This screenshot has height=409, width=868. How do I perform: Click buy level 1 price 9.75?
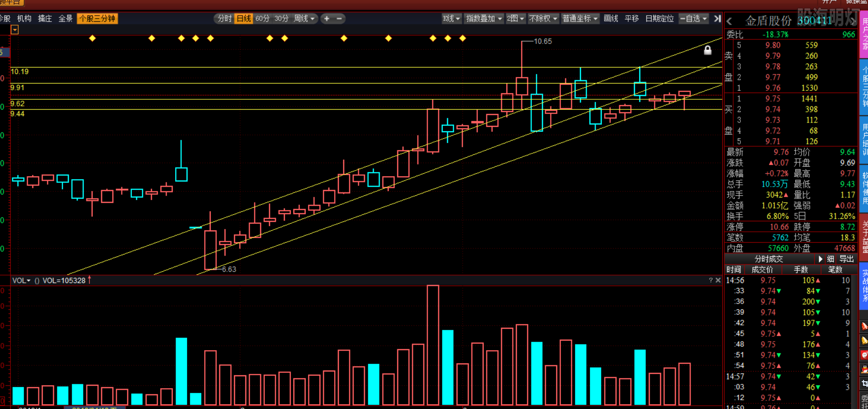coord(773,98)
